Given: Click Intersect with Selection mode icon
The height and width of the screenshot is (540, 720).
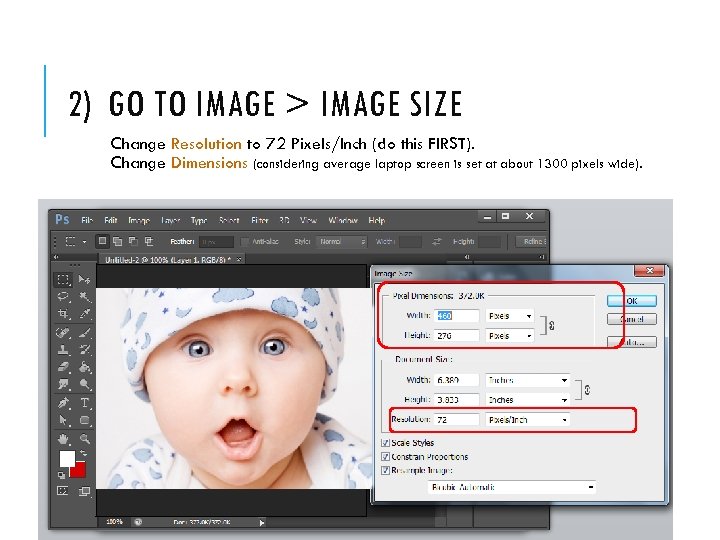Looking at the screenshot, I should 149,241.
